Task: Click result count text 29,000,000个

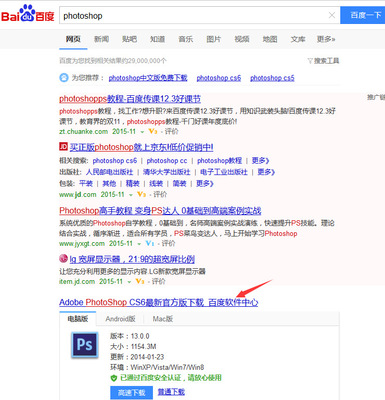Action: click(143, 61)
